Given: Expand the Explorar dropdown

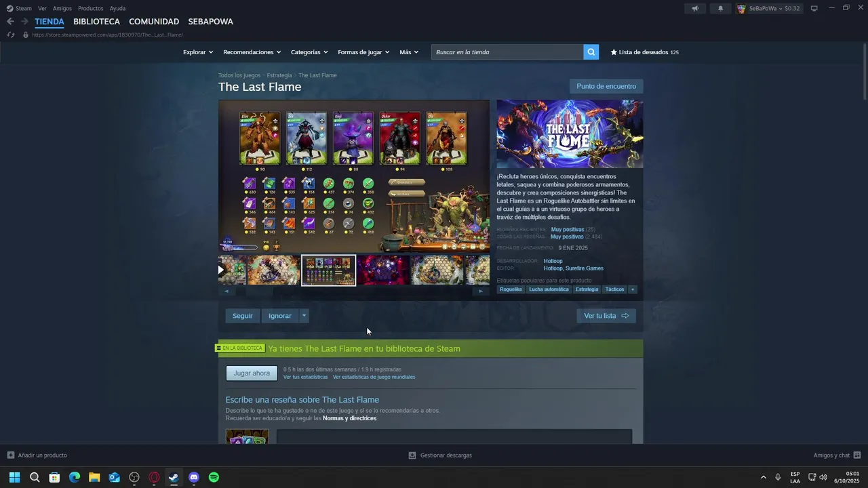Looking at the screenshot, I should pos(198,52).
